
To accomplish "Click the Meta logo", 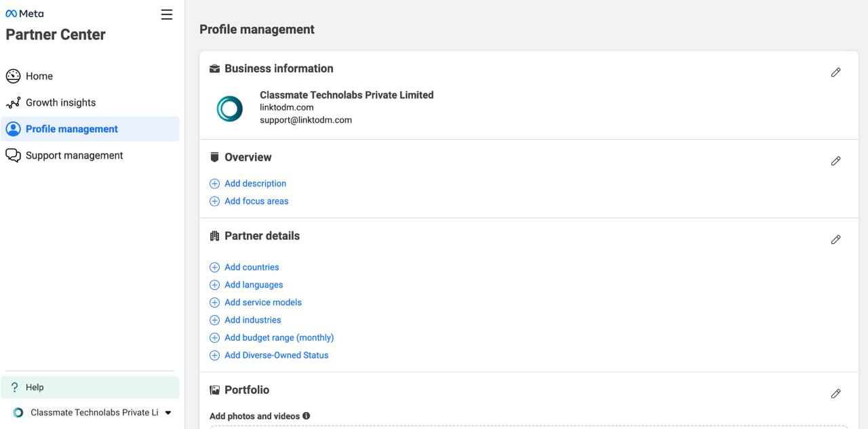I will (24, 12).
